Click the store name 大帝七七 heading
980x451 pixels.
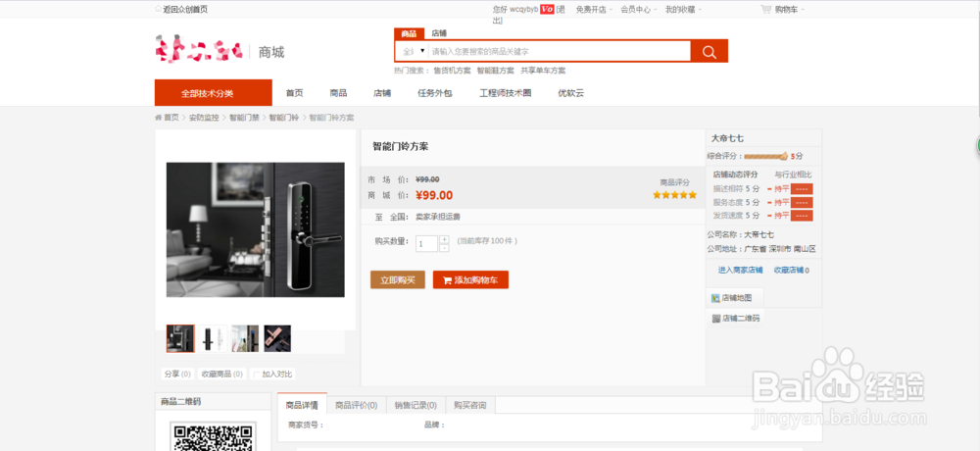tap(727, 138)
